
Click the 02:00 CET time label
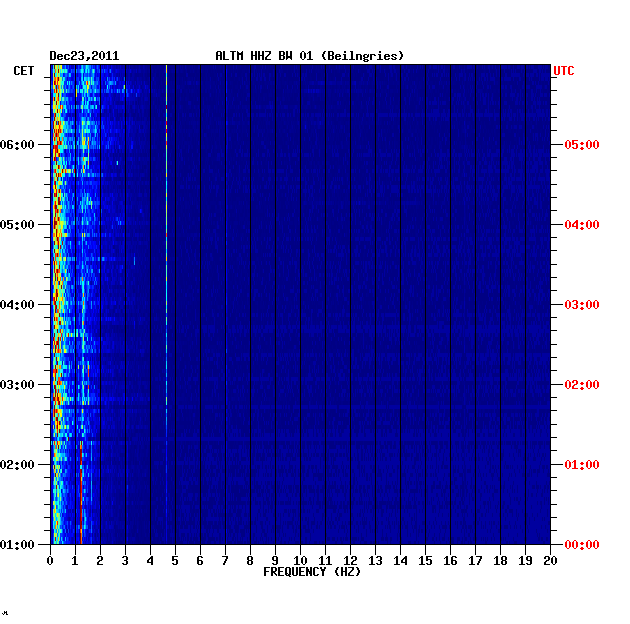coord(17,464)
